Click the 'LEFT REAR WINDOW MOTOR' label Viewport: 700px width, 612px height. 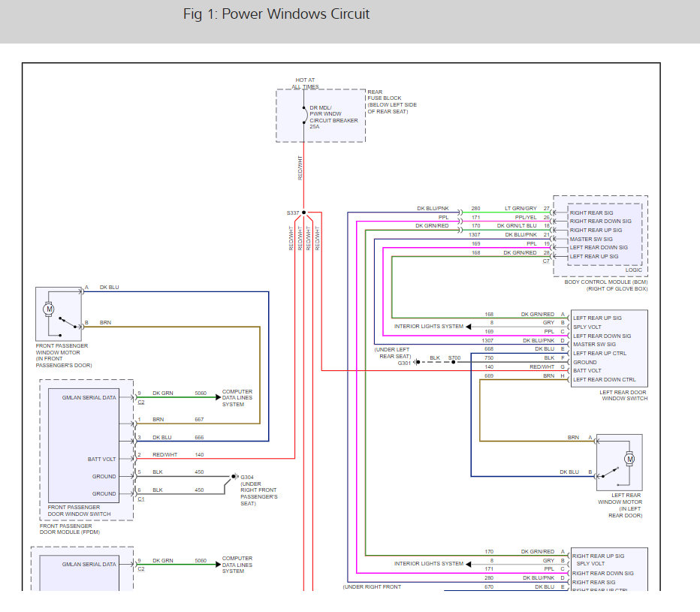(x=620, y=499)
